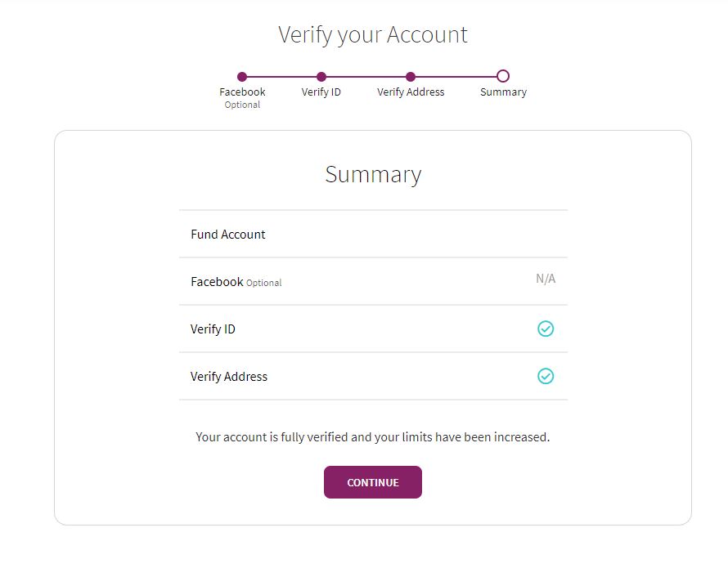Open the Verify Address summary row label
The height and width of the screenshot is (568, 728).
(229, 376)
